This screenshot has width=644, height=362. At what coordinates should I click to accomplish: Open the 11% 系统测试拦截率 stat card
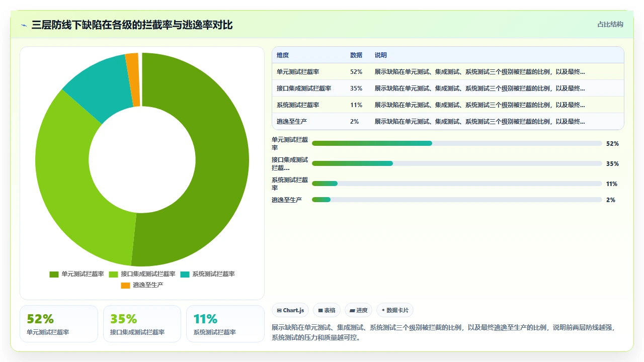coord(225,324)
